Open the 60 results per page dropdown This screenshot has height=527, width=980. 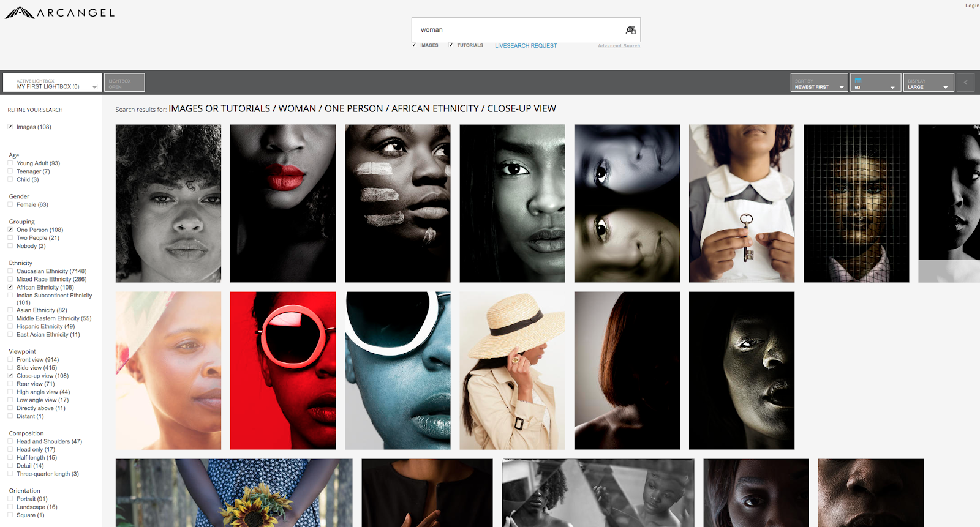click(875, 83)
